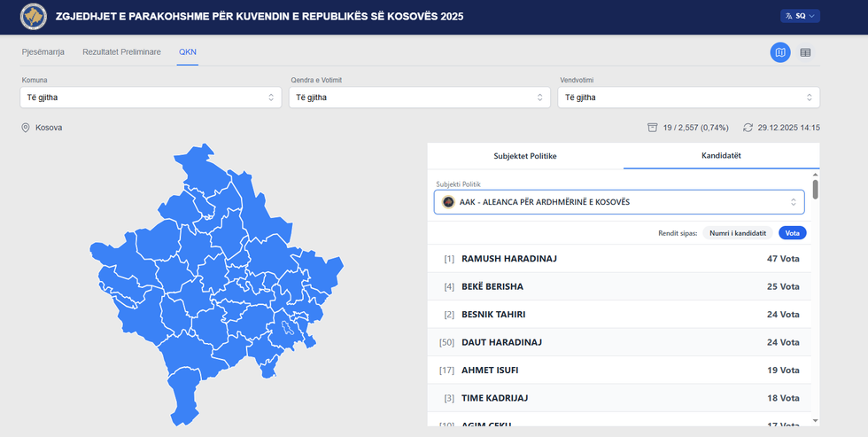Click the location pin icon beside Kosova

[x=26, y=128]
